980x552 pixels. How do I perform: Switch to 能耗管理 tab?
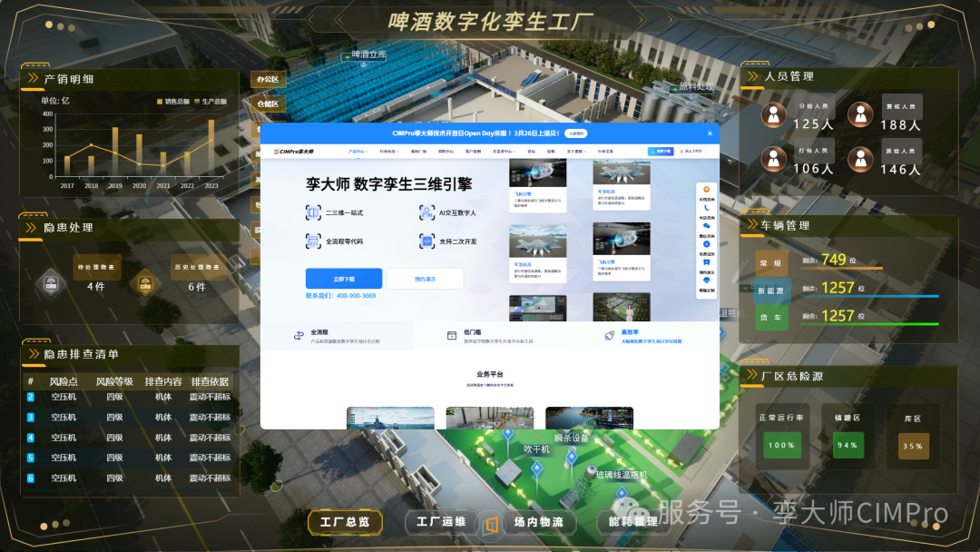(632, 522)
